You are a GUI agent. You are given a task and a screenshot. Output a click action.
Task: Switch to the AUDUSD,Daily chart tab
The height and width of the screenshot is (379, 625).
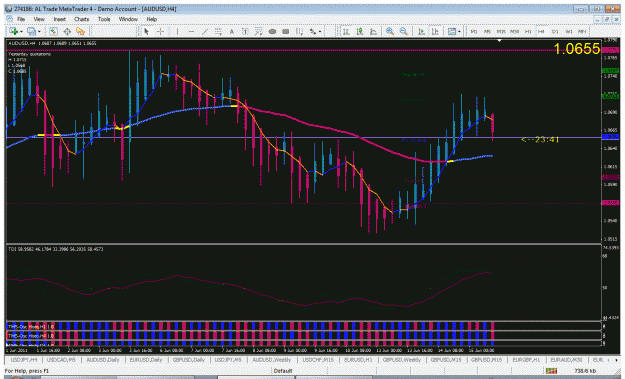point(102,360)
